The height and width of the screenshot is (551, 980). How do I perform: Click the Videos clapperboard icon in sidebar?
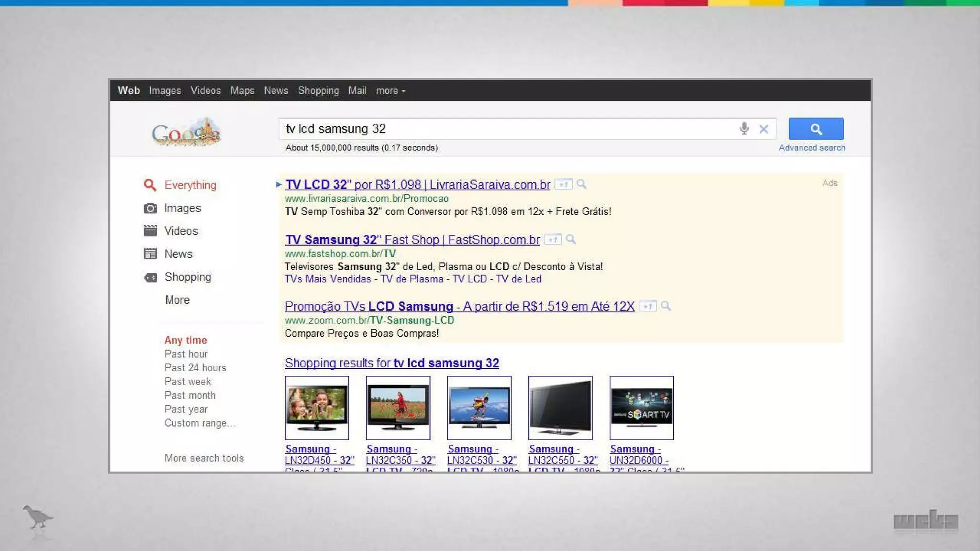tap(150, 231)
